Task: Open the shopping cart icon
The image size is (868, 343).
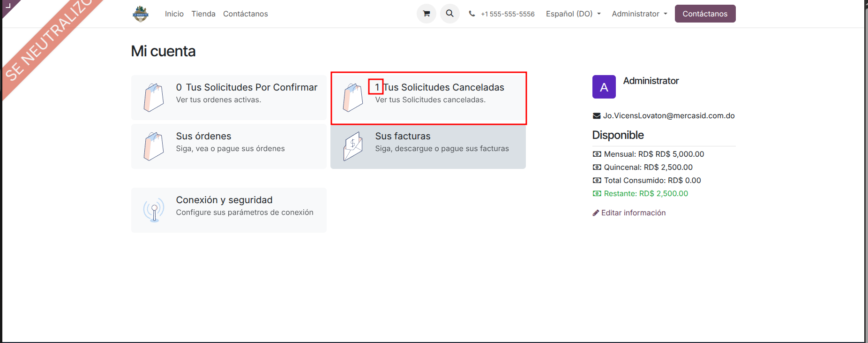Action: [x=426, y=14]
